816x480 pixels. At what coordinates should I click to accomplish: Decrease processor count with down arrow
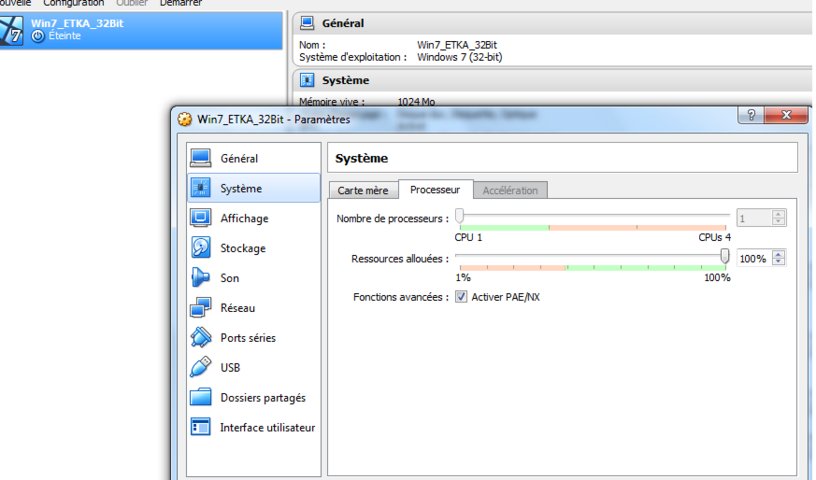[779, 222]
